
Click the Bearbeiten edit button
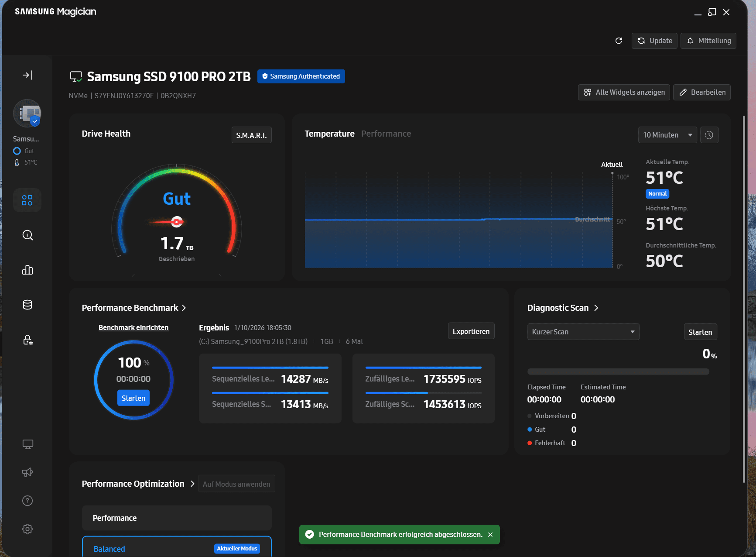pos(702,92)
